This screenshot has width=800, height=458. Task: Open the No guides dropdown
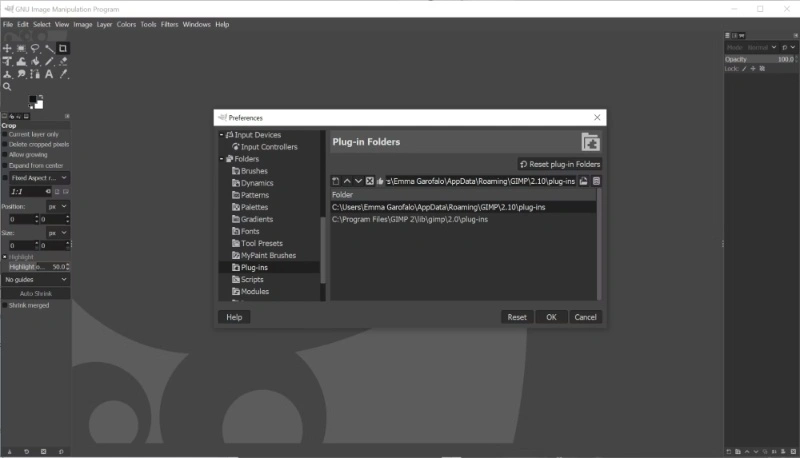click(x=36, y=279)
